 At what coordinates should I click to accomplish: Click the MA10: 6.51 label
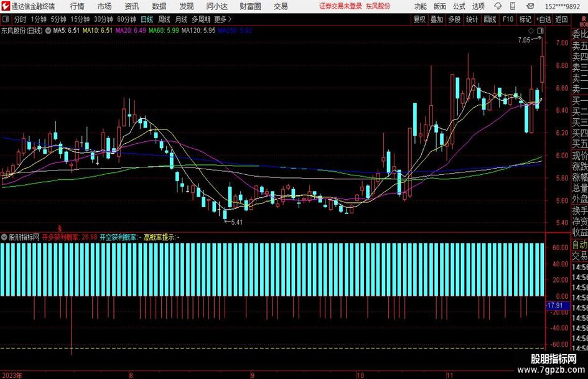[98, 30]
